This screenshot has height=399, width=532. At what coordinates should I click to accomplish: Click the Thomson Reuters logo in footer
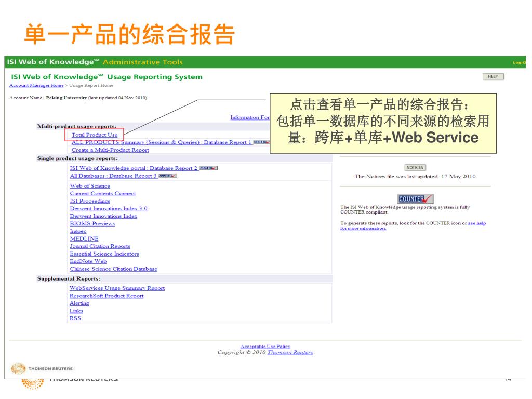[x=42, y=368]
